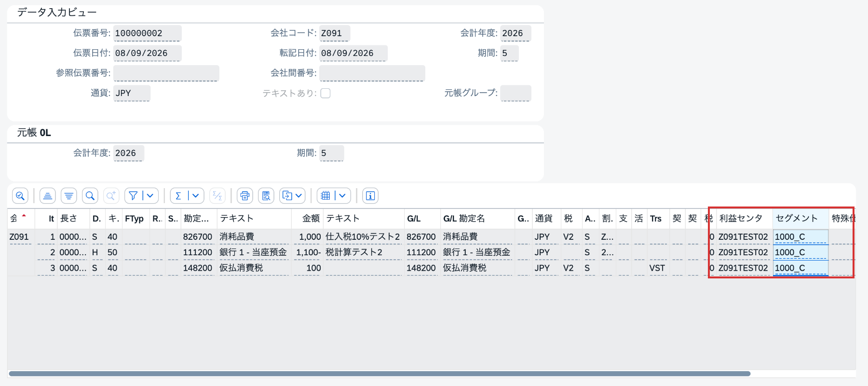The height and width of the screenshot is (386, 868).
Task: Select the empty 元帳グループ field
Action: pyautogui.click(x=515, y=93)
